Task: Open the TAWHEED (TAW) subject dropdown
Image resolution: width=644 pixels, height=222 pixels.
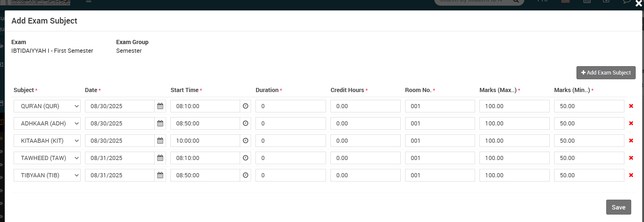Action: (x=47, y=158)
